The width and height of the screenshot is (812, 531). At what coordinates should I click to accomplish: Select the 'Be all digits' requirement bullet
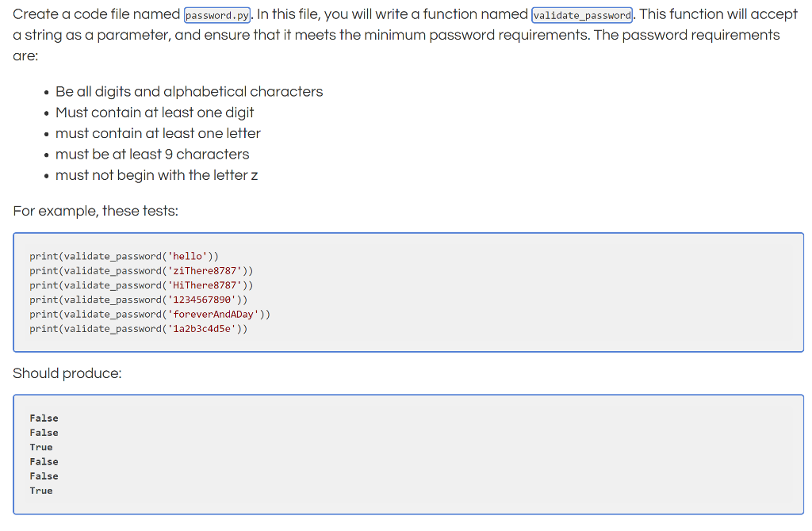pos(189,91)
